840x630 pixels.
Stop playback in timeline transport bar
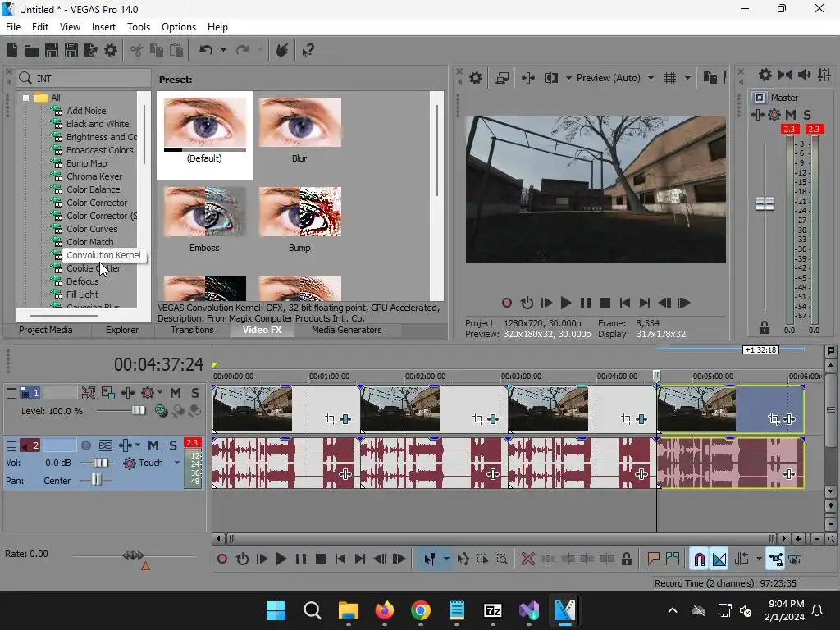(x=321, y=559)
